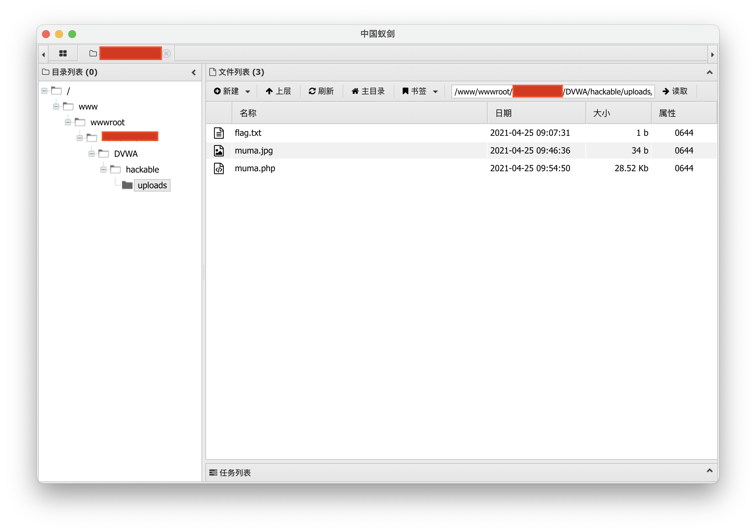Close the 中国蚁剑 window

pyautogui.click(x=46, y=34)
